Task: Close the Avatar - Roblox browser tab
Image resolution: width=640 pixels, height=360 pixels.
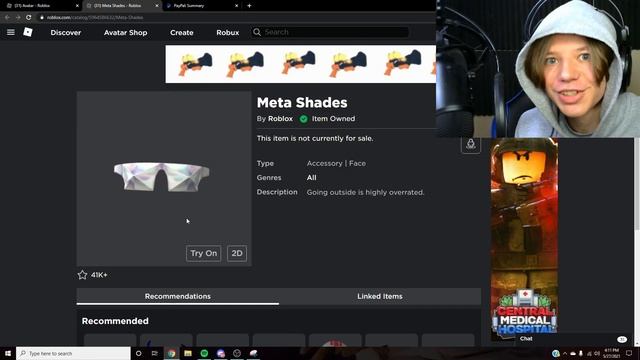Action: pyautogui.click(x=77, y=6)
